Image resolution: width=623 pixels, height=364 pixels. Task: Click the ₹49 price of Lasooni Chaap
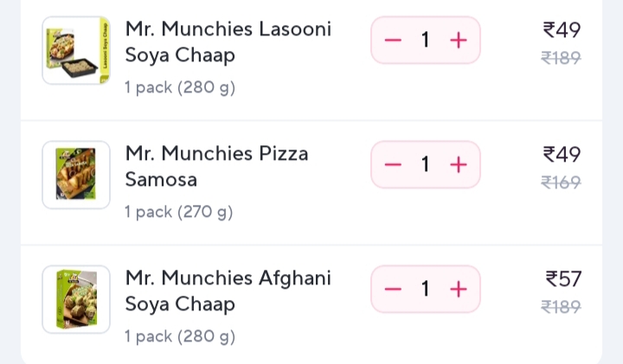click(x=562, y=30)
